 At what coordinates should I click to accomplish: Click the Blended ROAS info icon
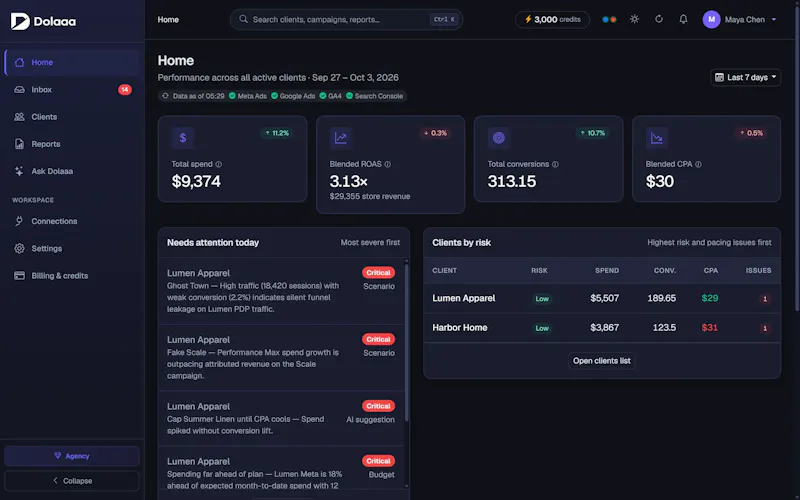click(387, 164)
